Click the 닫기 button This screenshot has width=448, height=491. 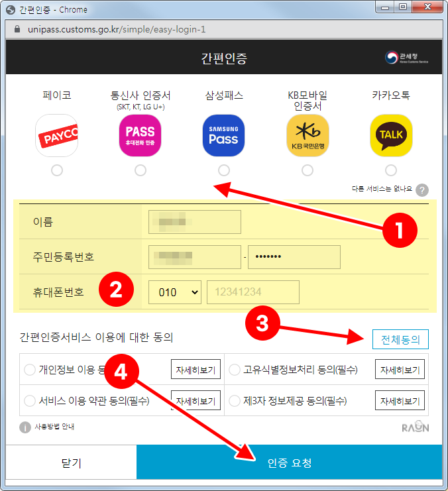click(x=71, y=463)
